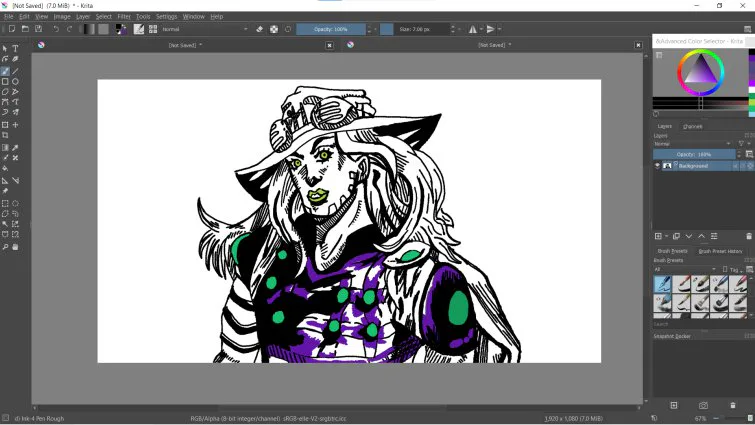
Task: Select the Crop tool
Action: pos(5,135)
